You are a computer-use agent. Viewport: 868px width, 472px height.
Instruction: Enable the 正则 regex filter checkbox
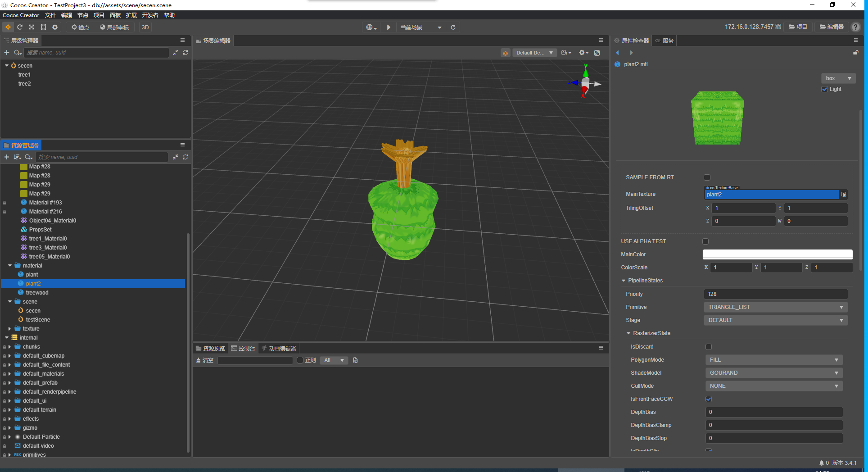pos(300,360)
